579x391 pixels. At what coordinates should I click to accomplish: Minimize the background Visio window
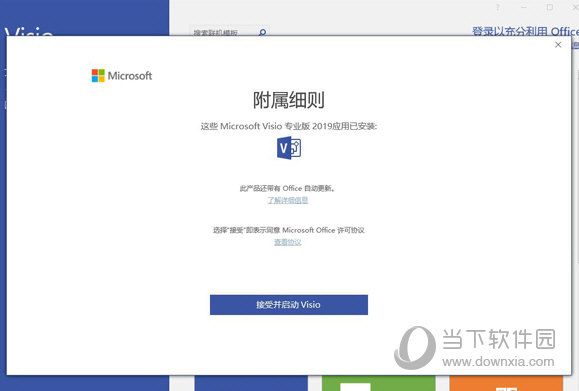click(x=524, y=7)
